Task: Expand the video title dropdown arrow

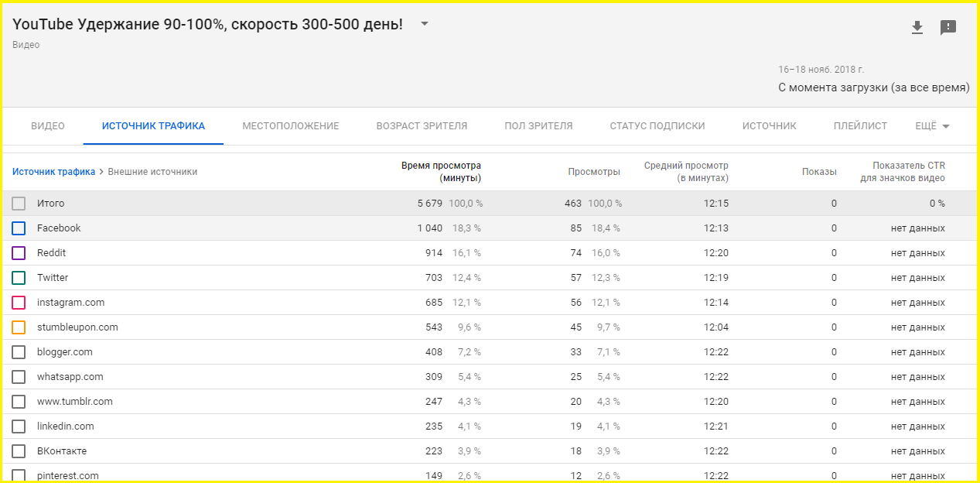Action: [424, 24]
